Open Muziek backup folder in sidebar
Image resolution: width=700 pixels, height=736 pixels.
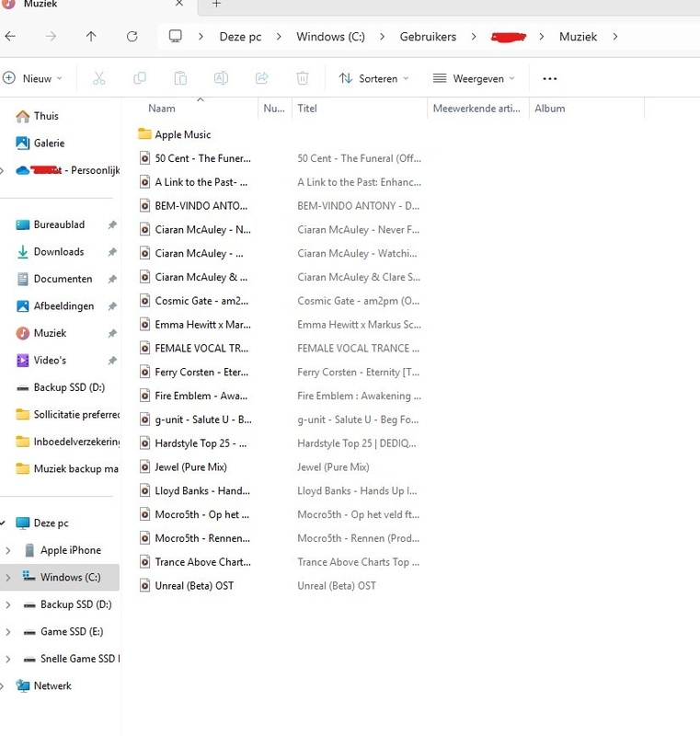point(67,469)
